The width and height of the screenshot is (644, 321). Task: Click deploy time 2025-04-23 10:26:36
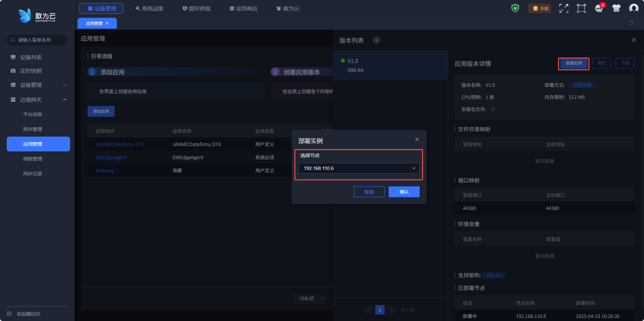click(598, 316)
